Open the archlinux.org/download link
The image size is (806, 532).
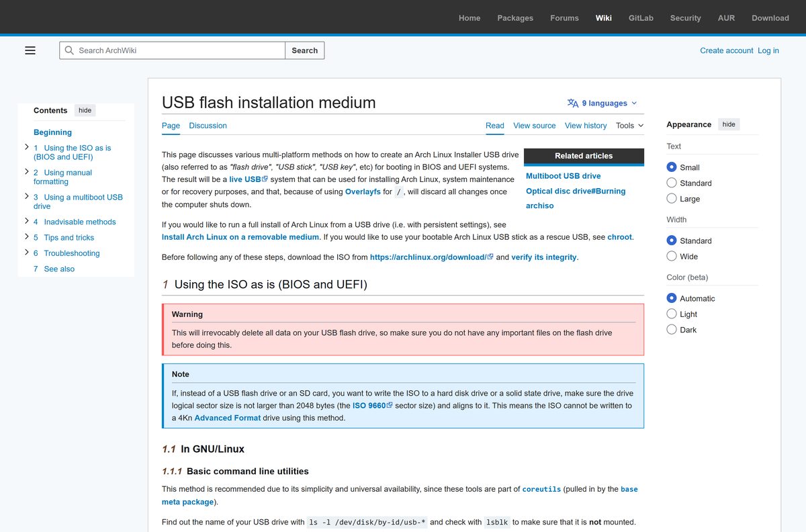tap(432, 257)
